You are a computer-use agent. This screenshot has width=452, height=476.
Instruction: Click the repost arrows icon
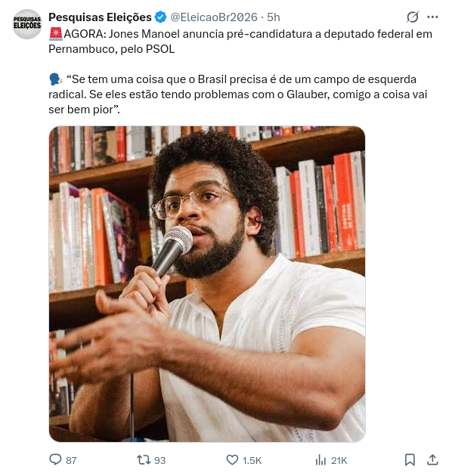144,459
